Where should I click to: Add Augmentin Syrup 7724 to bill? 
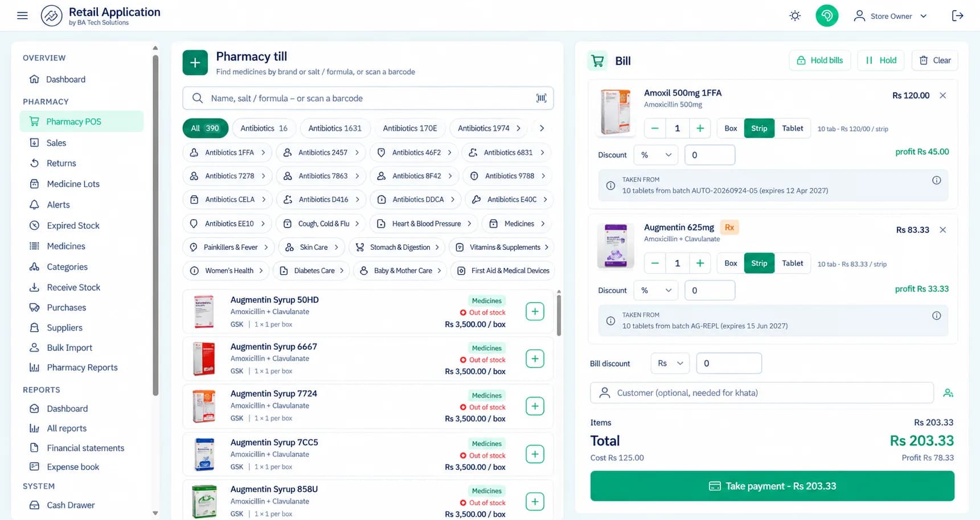click(535, 406)
